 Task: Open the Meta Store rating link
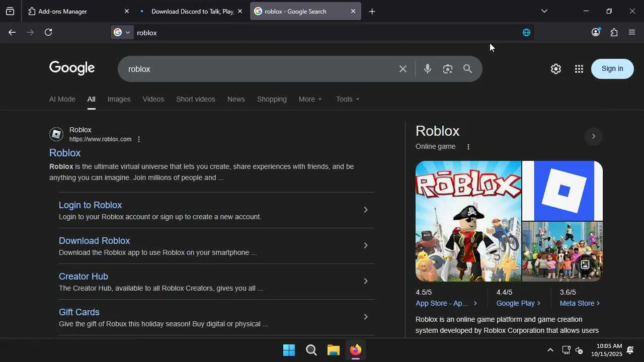[580, 303]
